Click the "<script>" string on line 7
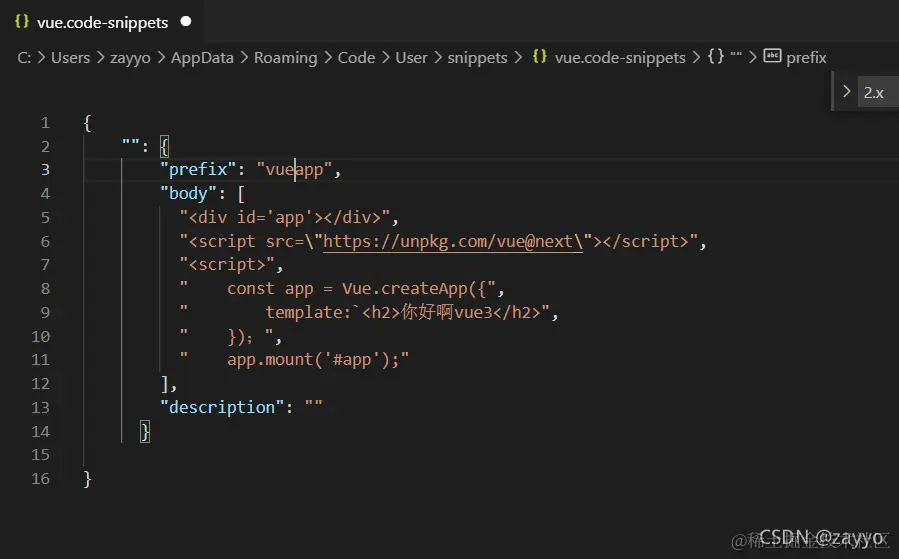899x559 pixels. pos(227,265)
